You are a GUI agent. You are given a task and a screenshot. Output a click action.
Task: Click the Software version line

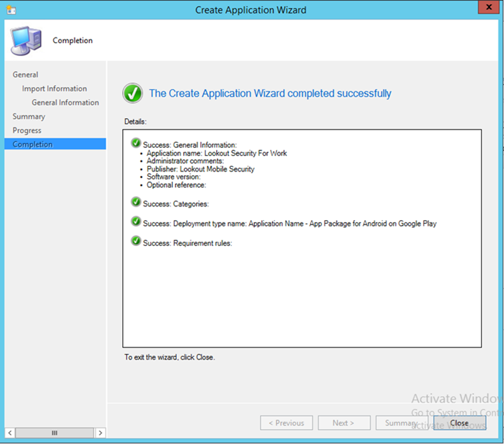tap(174, 177)
